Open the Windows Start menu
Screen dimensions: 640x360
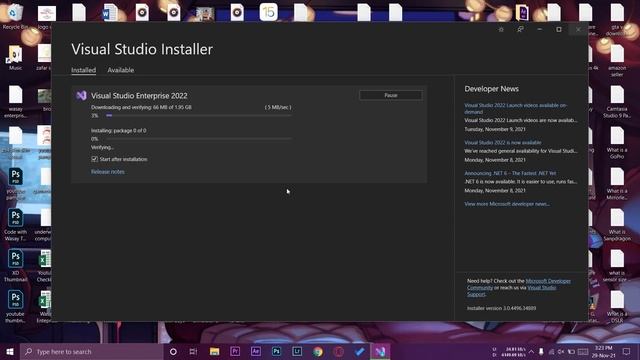point(10,351)
